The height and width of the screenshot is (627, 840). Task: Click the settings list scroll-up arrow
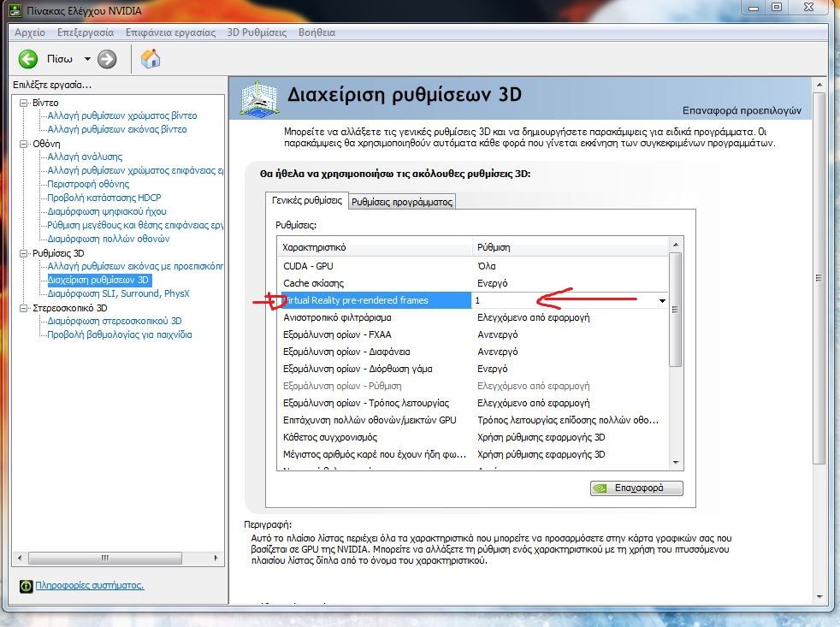pos(676,245)
